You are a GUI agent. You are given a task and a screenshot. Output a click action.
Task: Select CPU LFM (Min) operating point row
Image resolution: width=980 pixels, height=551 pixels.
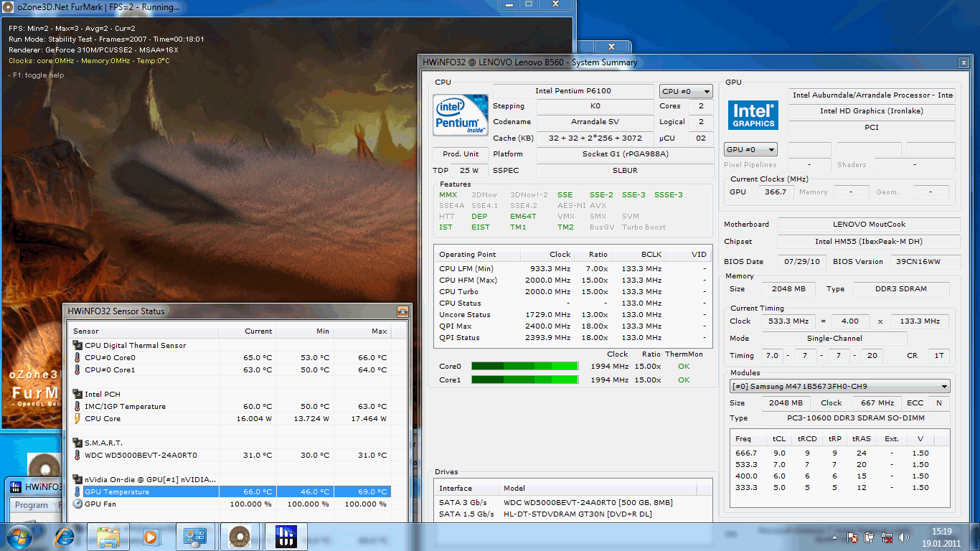coord(573,268)
